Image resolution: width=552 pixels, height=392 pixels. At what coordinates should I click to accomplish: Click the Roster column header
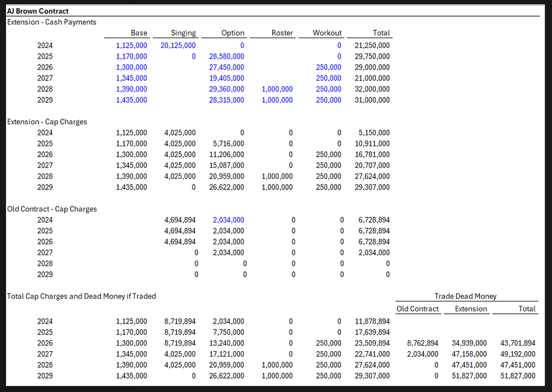[x=282, y=33]
